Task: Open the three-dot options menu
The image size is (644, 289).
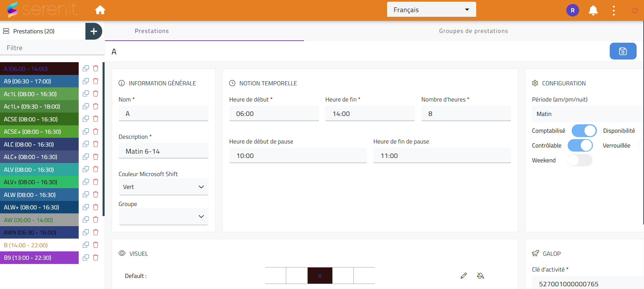Action: pos(613,10)
